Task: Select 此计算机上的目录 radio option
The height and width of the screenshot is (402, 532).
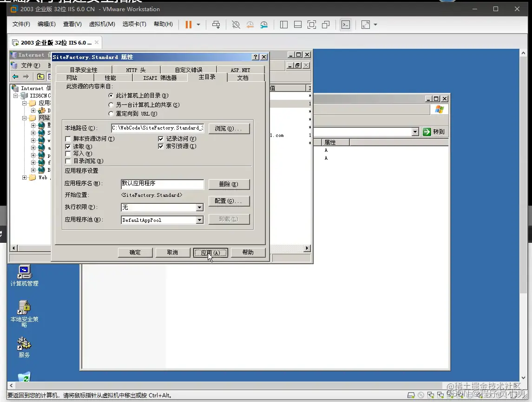Action: 111,96
